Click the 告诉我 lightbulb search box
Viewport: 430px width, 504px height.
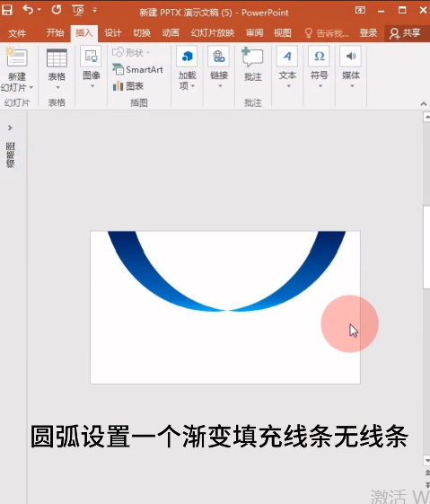[x=326, y=33]
